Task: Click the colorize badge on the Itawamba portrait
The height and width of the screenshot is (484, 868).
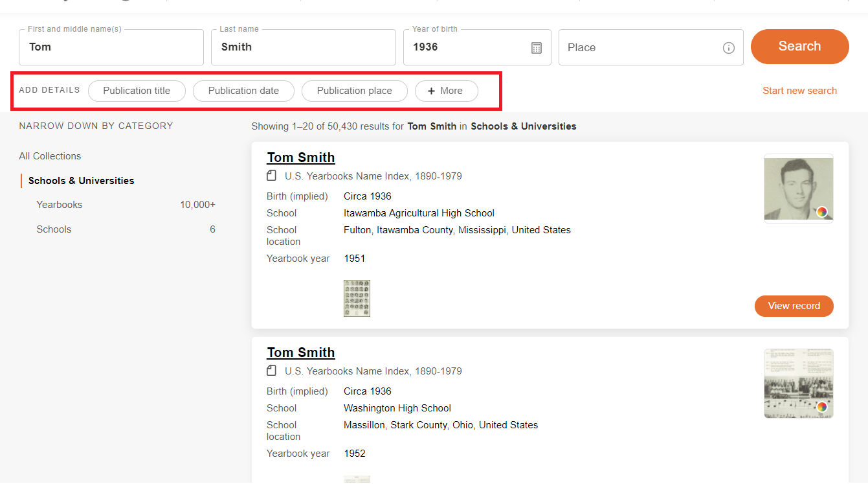Action: point(821,212)
